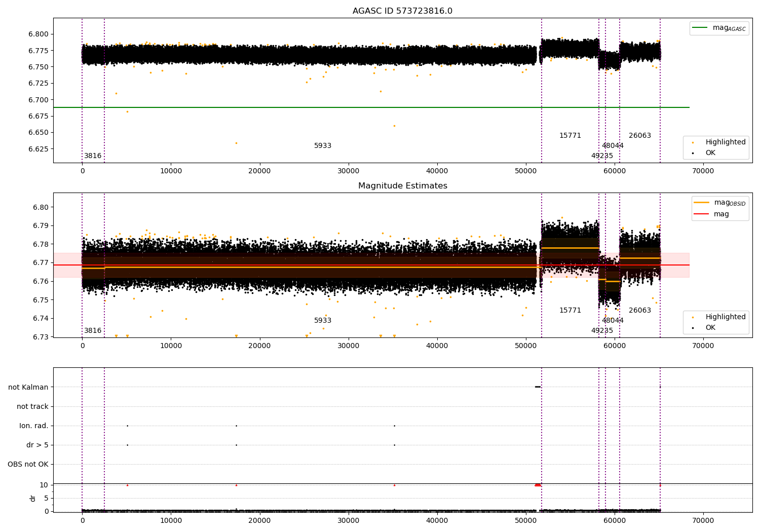This screenshot has width=760, height=532.
Task: Click obsid label 3816 in the top plot
Action: 93,156
